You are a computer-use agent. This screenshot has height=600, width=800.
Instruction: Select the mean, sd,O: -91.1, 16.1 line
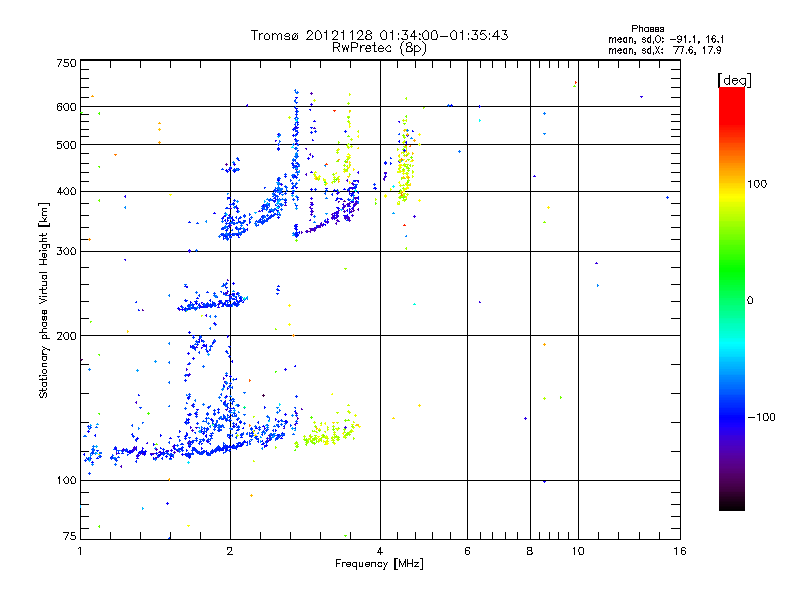coord(666,39)
